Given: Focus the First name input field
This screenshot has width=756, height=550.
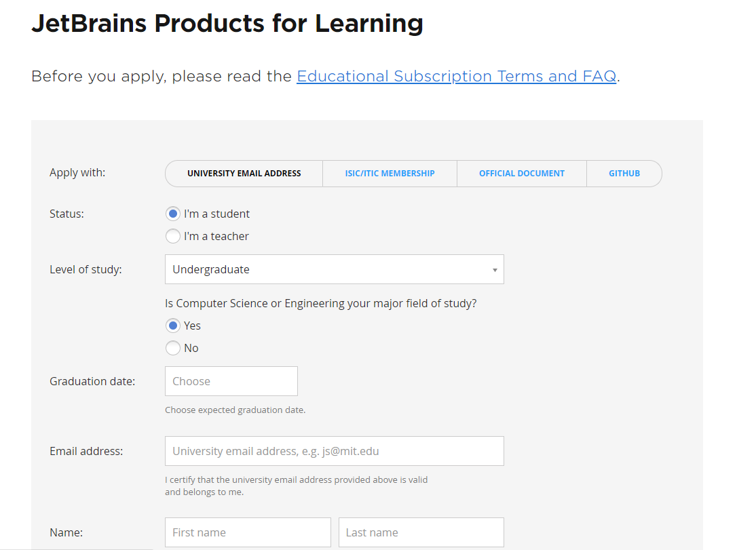Looking at the screenshot, I should (x=248, y=532).
